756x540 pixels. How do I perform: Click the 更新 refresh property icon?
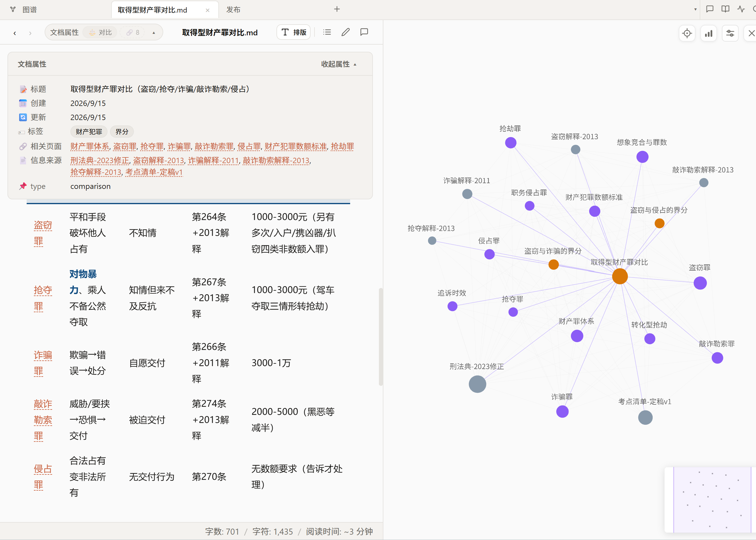click(23, 117)
